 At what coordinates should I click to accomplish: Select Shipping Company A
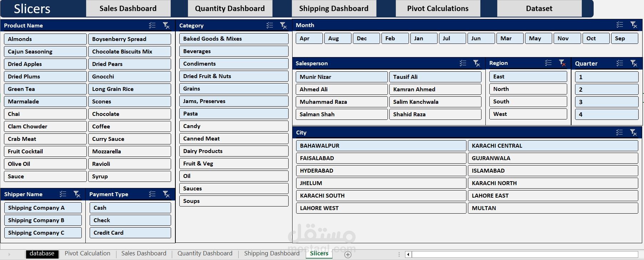click(x=43, y=208)
